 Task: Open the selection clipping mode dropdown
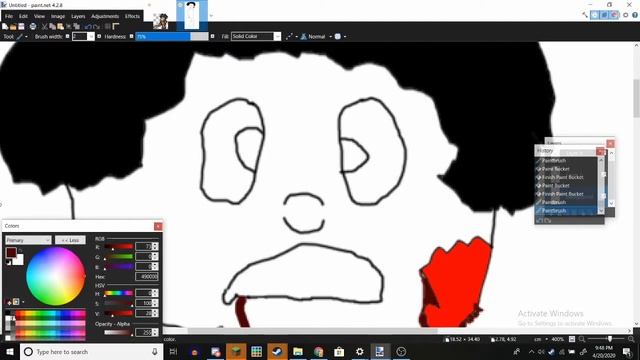[340, 37]
